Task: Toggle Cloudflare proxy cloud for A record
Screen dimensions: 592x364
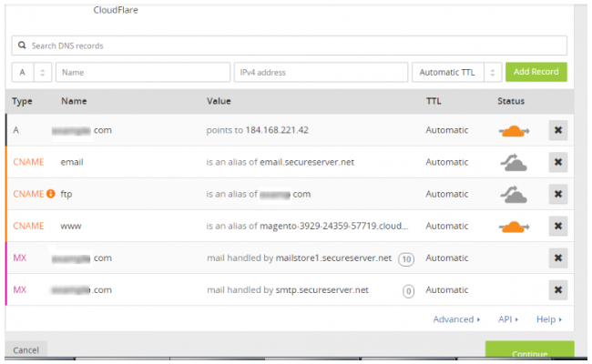Action: tap(515, 130)
